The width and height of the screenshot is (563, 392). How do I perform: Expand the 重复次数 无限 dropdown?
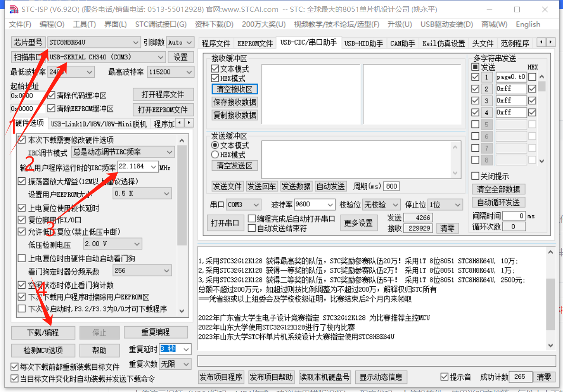(186, 364)
